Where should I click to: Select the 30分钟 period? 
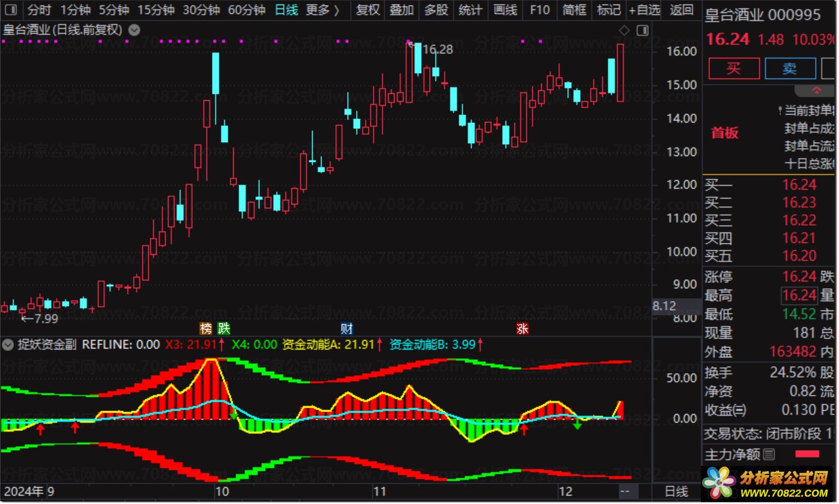coord(201,10)
